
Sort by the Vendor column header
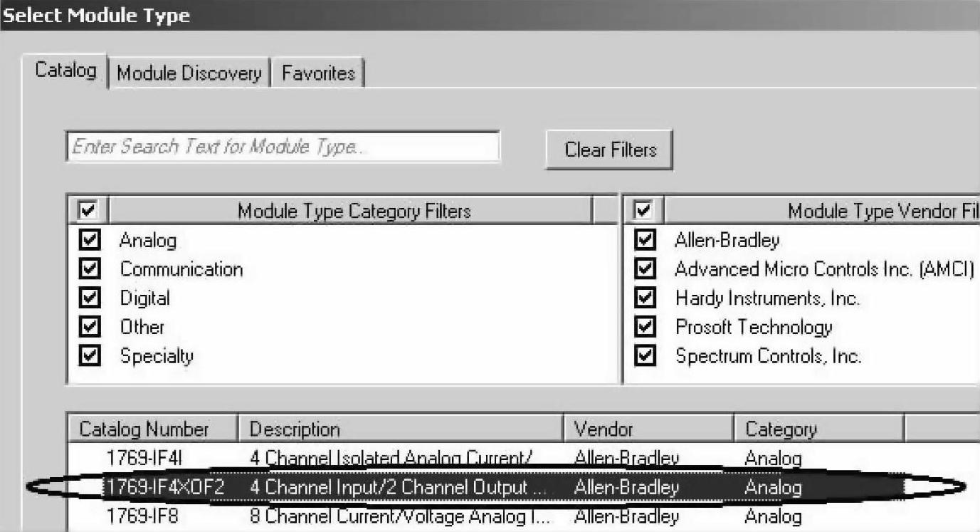(648, 429)
